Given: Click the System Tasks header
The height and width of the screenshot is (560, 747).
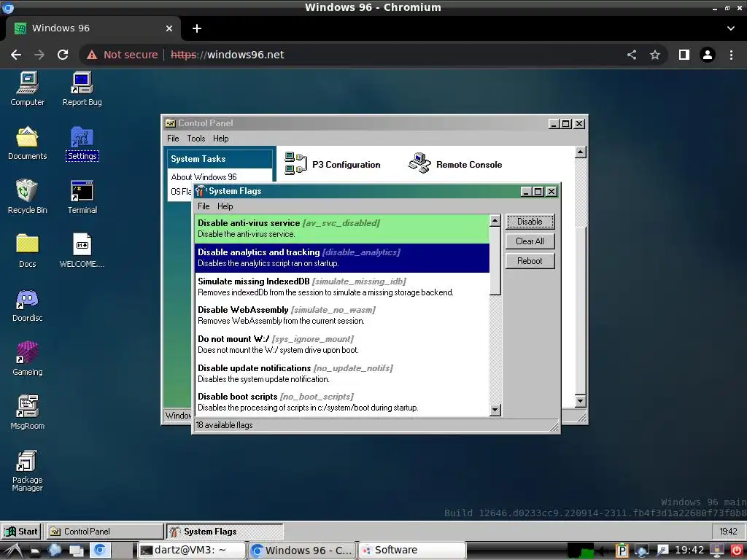Looking at the screenshot, I should (220, 159).
